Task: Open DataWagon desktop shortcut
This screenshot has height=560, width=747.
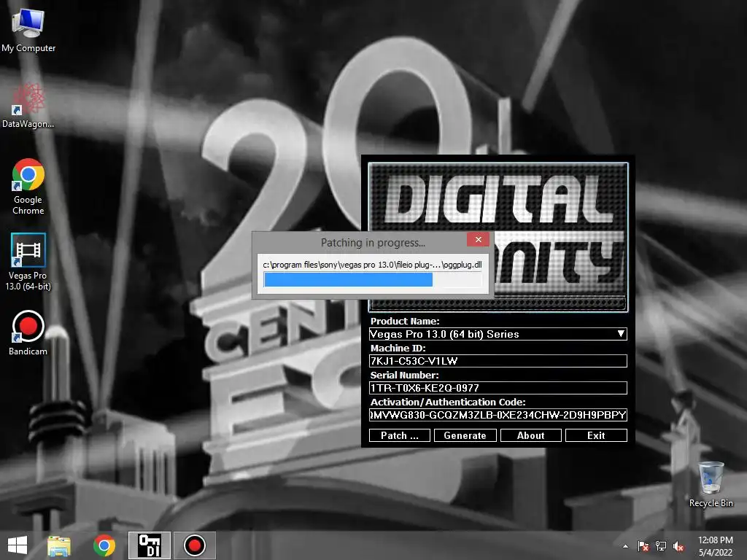Action: coord(28,106)
